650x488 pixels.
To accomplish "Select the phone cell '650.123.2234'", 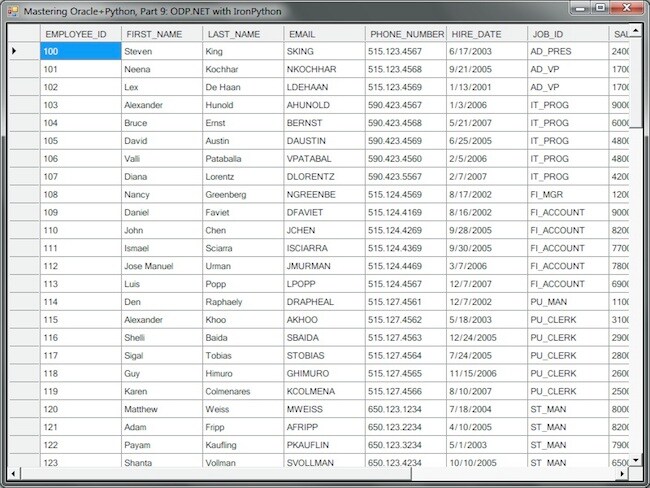I will click(x=406, y=427).
